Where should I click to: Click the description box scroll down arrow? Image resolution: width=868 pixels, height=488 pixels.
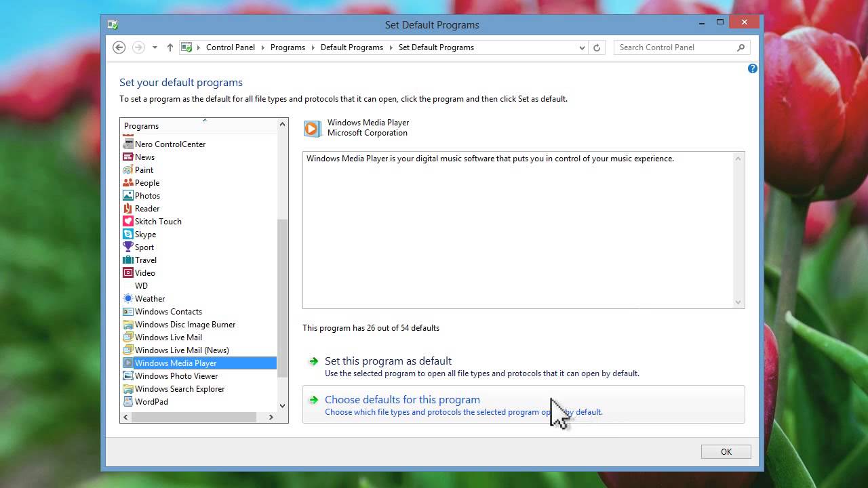coord(738,302)
